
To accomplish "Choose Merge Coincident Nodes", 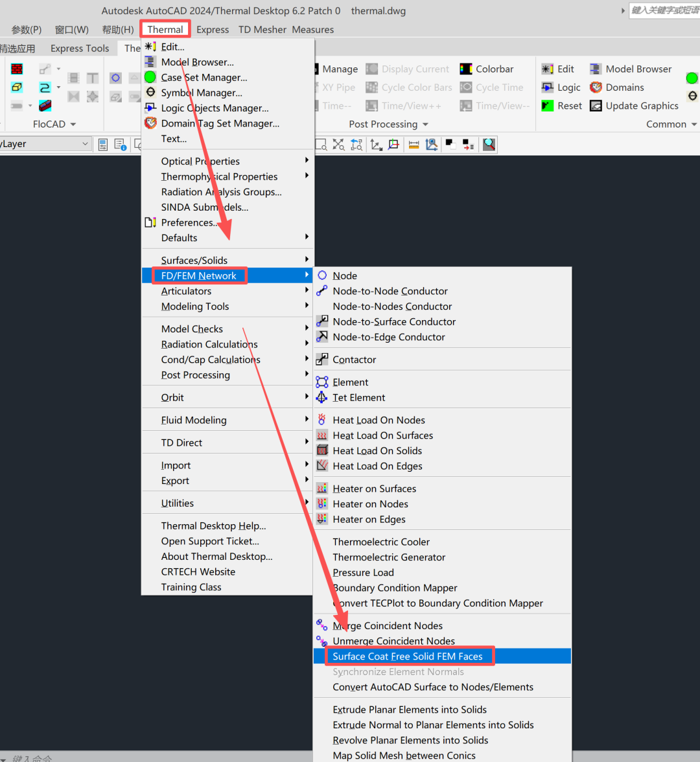I will [388, 626].
